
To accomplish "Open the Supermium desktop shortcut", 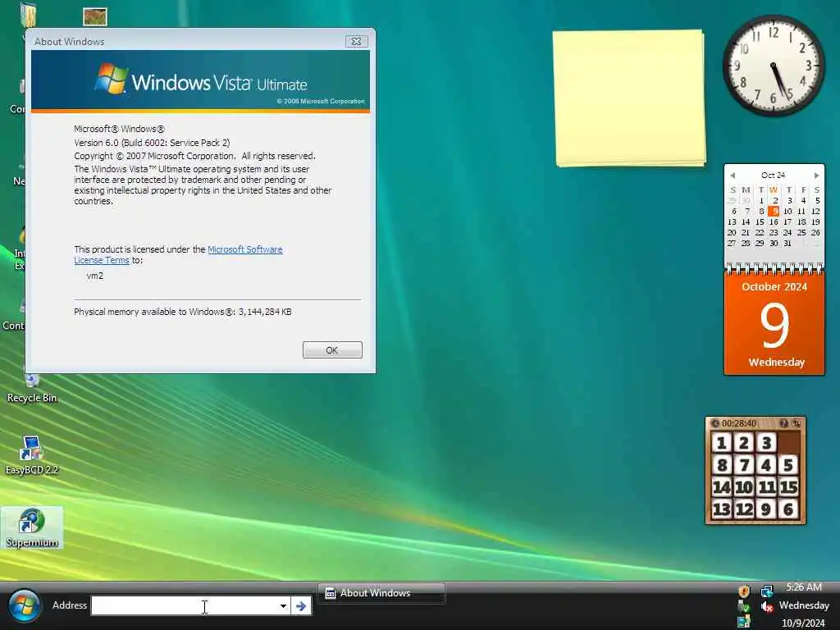I will (32, 528).
